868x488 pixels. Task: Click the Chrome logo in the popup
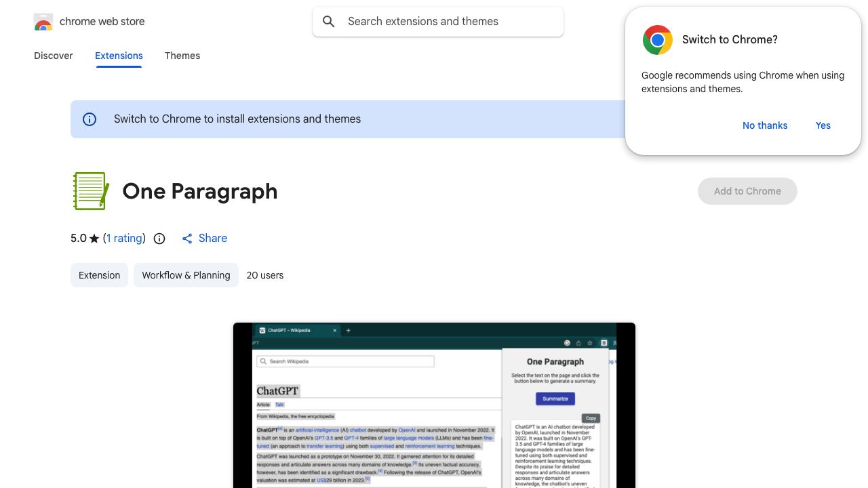click(658, 40)
